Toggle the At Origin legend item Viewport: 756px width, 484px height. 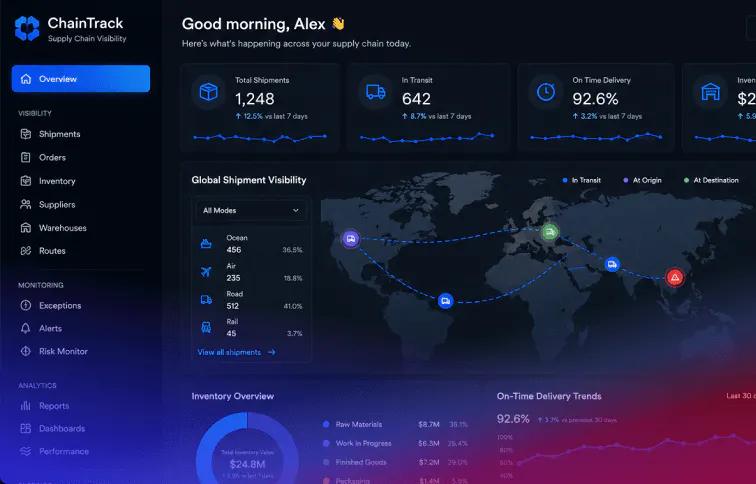click(642, 180)
